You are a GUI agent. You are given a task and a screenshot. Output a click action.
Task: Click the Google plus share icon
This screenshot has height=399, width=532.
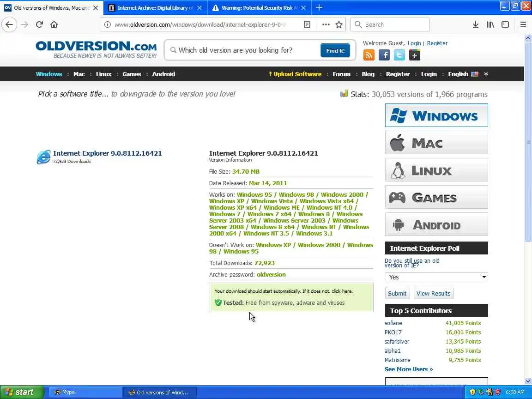(x=415, y=55)
